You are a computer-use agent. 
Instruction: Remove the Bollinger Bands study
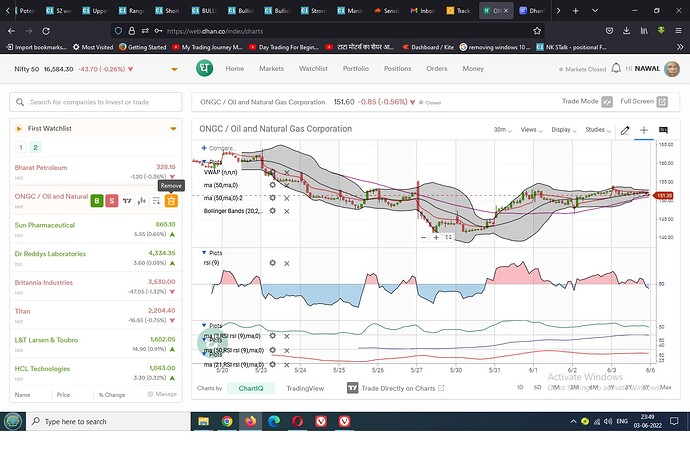click(x=286, y=211)
